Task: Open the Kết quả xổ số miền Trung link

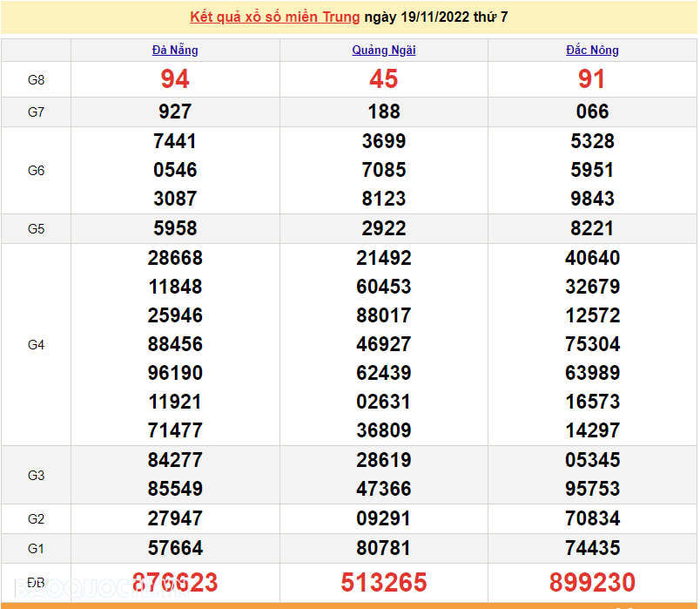Action: click(x=274, y=17)
